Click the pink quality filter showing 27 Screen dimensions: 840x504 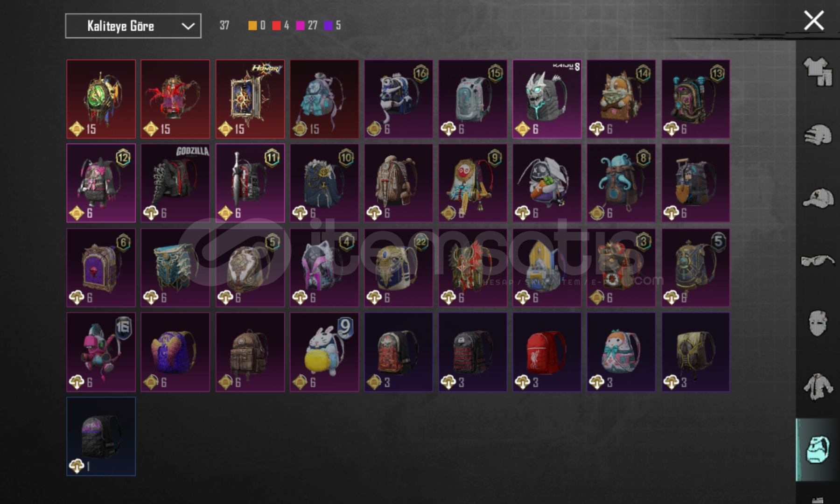tap(301, 25)
